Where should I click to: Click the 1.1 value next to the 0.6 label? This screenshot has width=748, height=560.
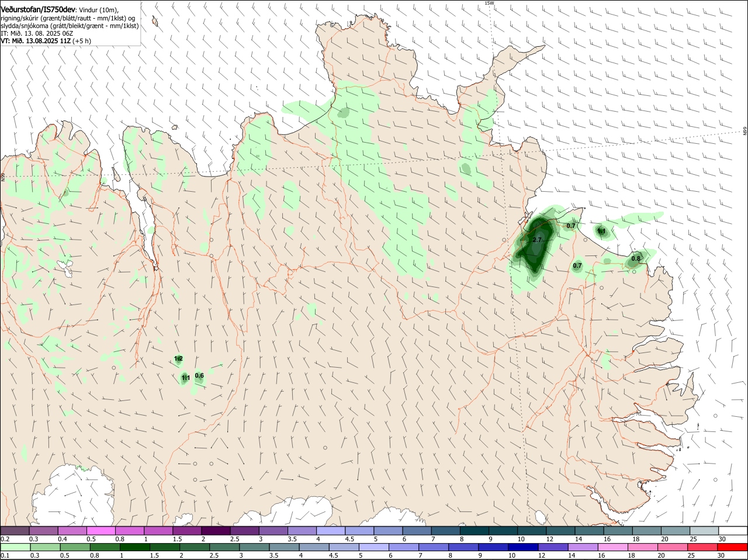185,378
